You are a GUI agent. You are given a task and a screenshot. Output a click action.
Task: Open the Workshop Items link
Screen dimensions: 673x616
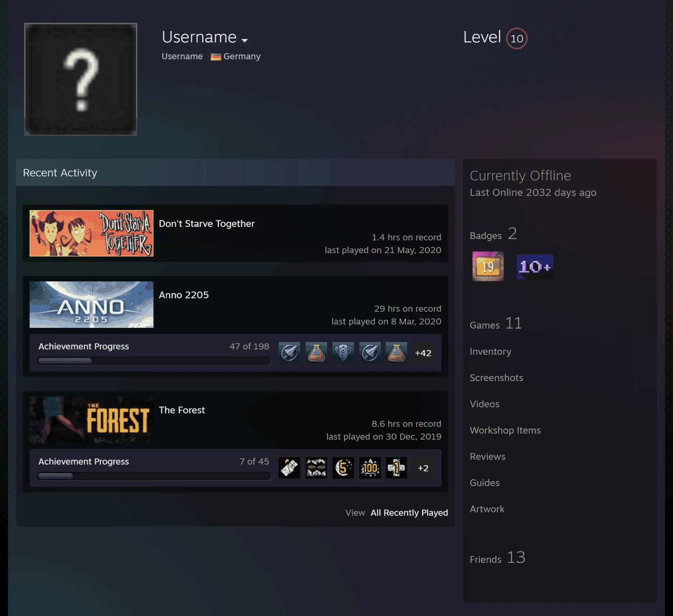coord(505,430)
